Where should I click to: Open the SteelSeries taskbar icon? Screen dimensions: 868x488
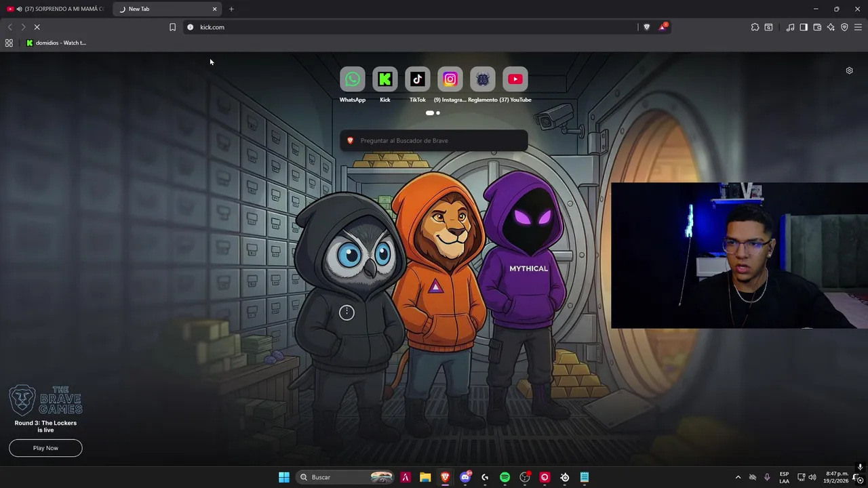(x=565, y=477)
